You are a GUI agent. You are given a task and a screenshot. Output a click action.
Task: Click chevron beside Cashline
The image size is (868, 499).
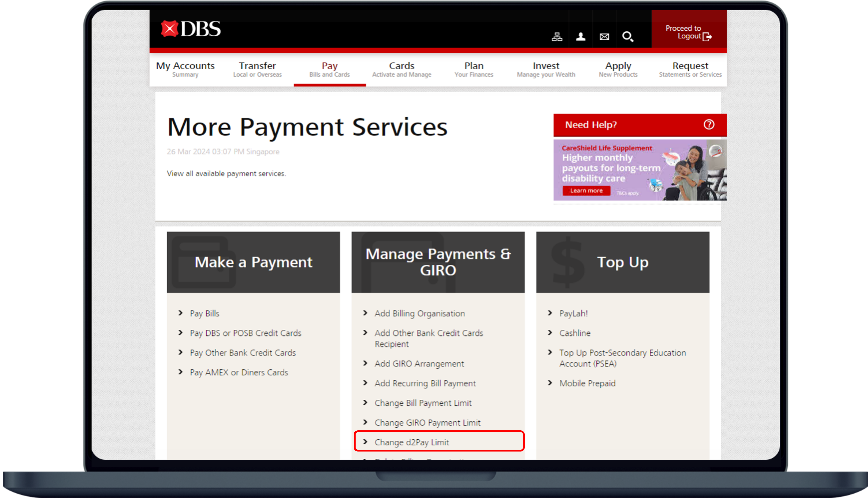click(x=550, y=332)
